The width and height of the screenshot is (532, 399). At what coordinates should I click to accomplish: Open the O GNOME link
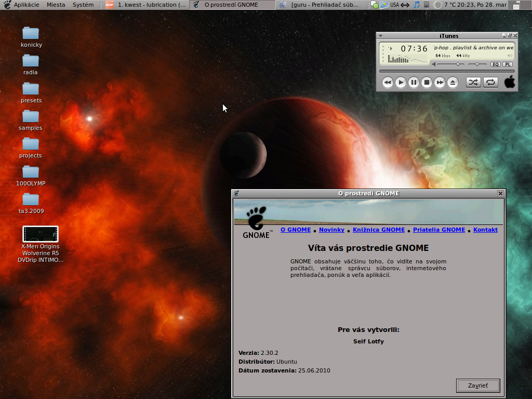296,230
